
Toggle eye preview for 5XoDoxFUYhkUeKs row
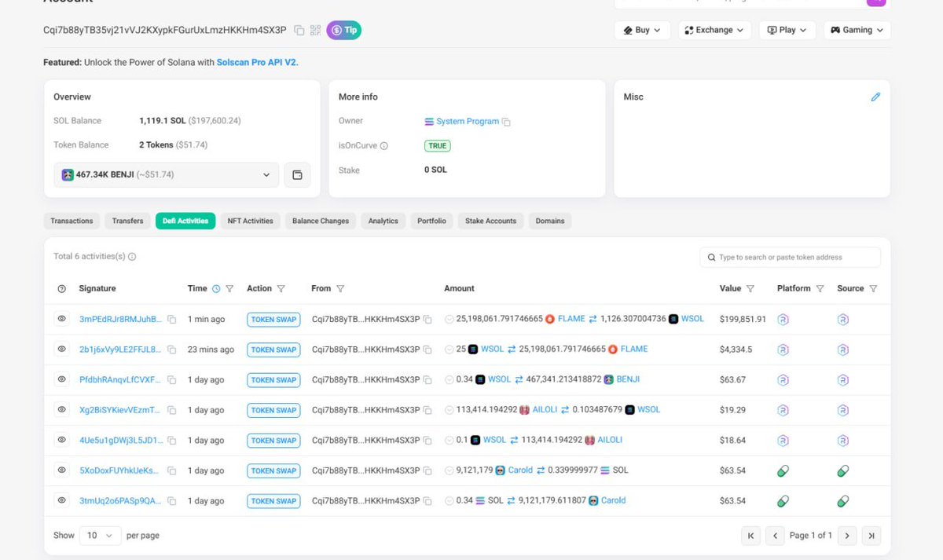click(x=62, y=470)
